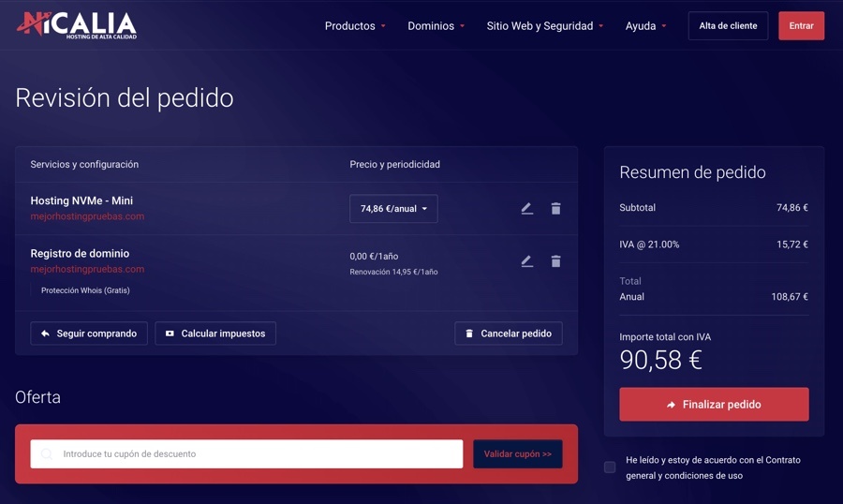This screenshot has height=504, width=843.
Task: Click Seguir comprando button
Action: (89, 334)
